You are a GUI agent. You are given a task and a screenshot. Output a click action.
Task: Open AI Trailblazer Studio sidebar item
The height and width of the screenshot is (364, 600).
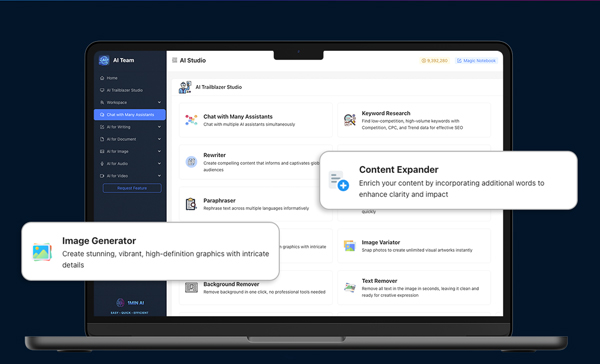121,90
